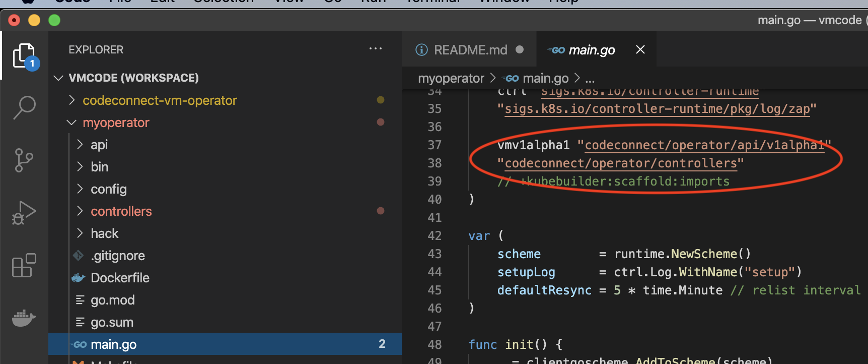868x364 pixels.
Task: Open go.mod in explorer
Action: click(x=113, y=300)
